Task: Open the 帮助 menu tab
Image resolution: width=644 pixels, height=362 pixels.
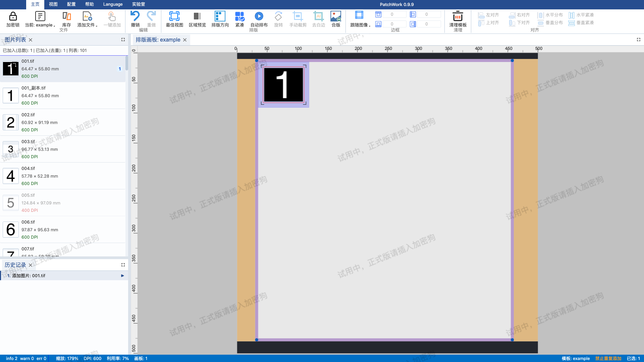Action: (x=90, y=4)
